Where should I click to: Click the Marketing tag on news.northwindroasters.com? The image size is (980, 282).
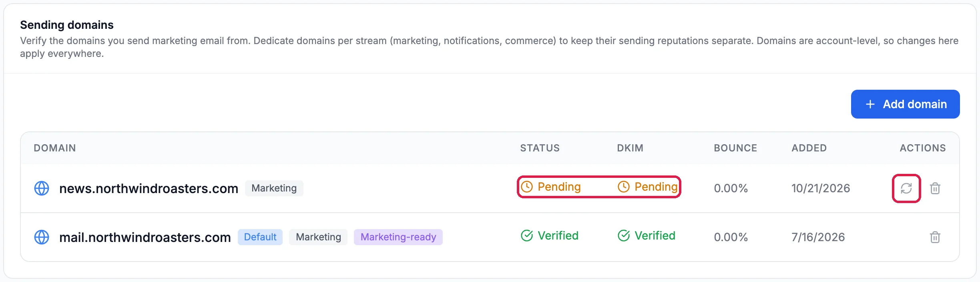coord(274,188)
